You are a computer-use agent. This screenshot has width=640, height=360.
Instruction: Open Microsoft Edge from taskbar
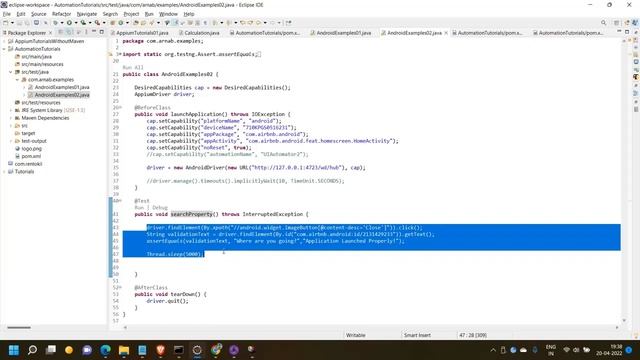click(x=105, y=350)
